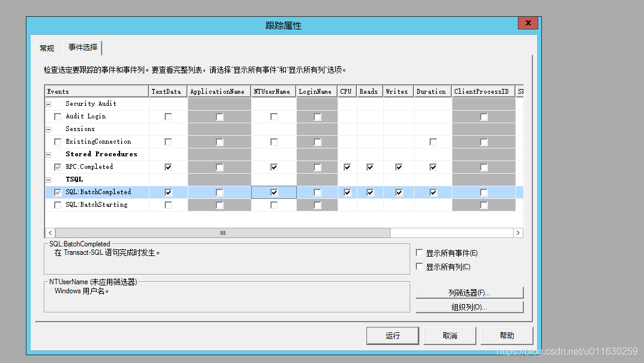Click the horizontal scrollbar right arrow
The height and width of the screenshot is (363, 644).
[x=518, y=233]
